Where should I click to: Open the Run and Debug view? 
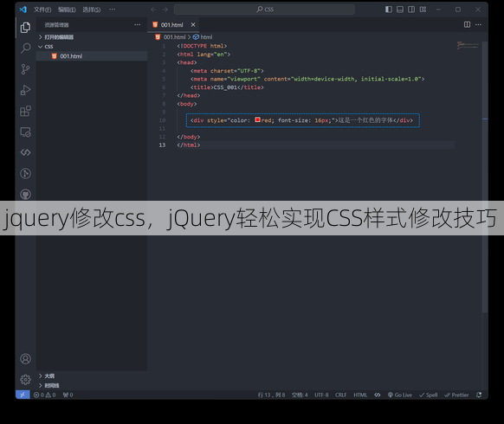coord(25,90)
